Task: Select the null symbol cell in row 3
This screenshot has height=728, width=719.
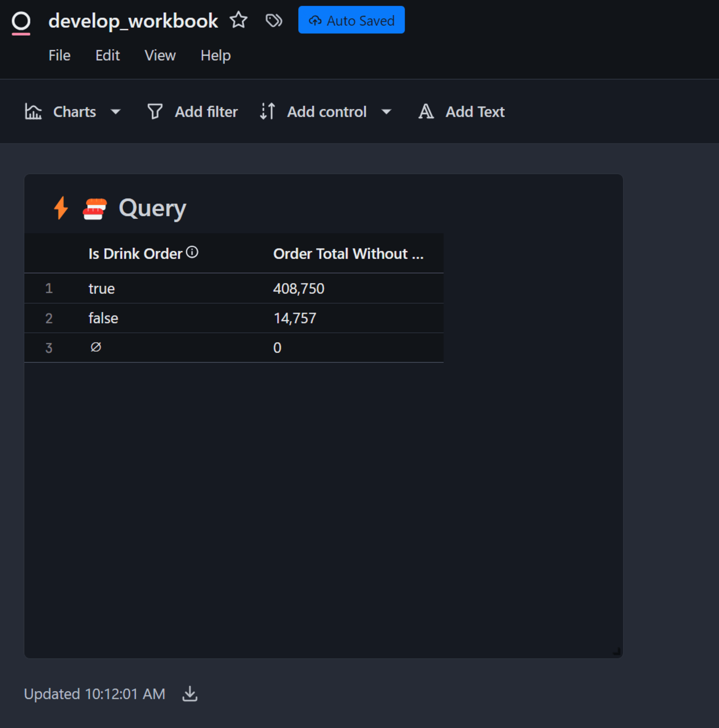Action: (96, 347)
